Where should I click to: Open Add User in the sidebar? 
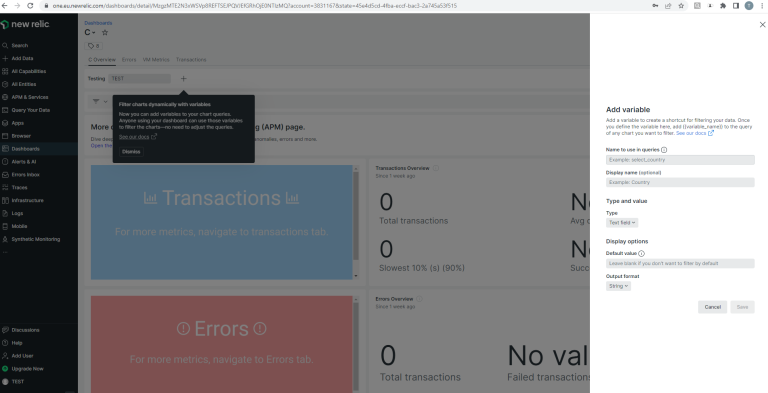(18, 356)
